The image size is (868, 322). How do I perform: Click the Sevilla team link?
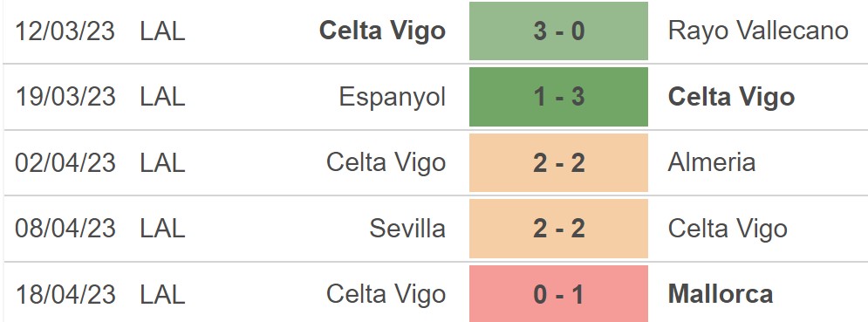tap(407, 229)
